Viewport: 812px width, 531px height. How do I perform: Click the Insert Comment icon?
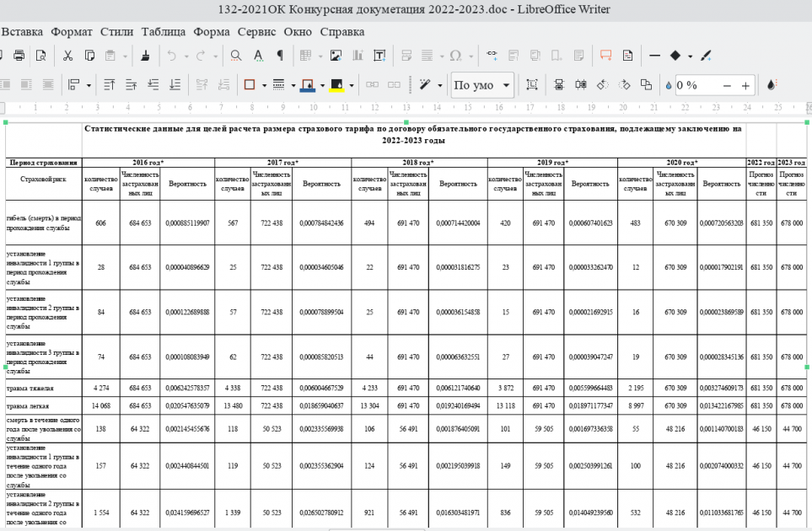(605, 56)
